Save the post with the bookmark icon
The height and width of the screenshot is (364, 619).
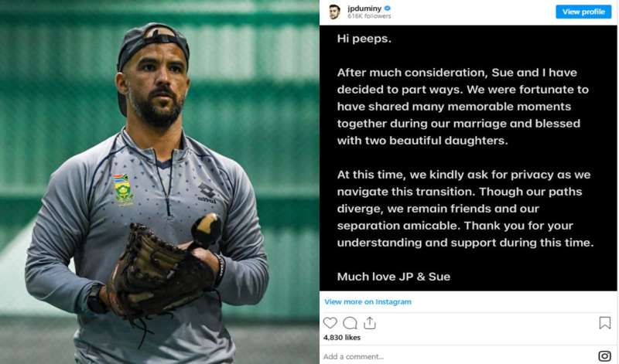tap(605, 323)
